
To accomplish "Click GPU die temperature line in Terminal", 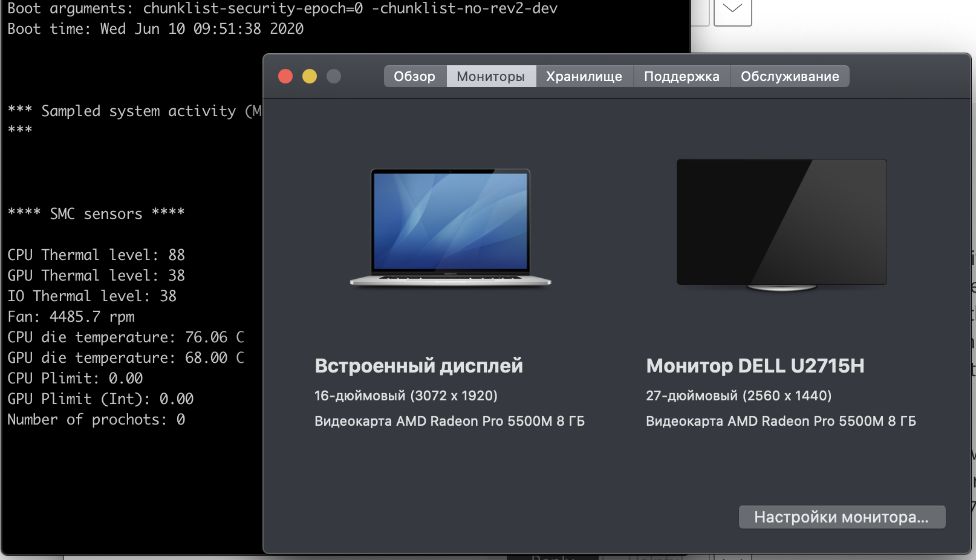I will coord(126,357).
